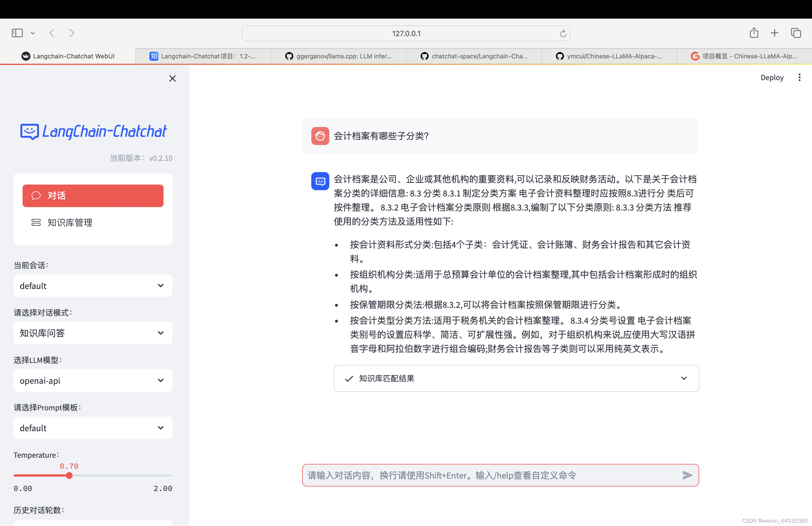Toggle the Safari sidebar icon
This screenshot has height=526, width=812.
pyautogui.click(x=17, y=33)
